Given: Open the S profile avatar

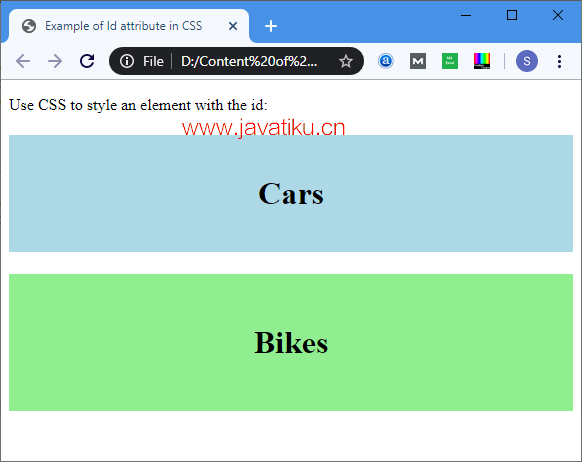Looking at the screenshot, I should pos(527,61).
